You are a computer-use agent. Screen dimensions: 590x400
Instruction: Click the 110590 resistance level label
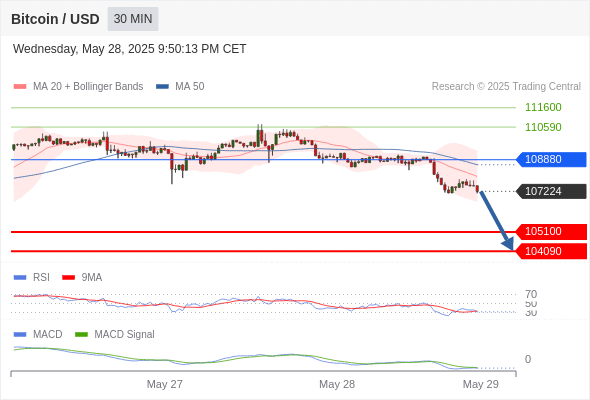tap(543, 127)
